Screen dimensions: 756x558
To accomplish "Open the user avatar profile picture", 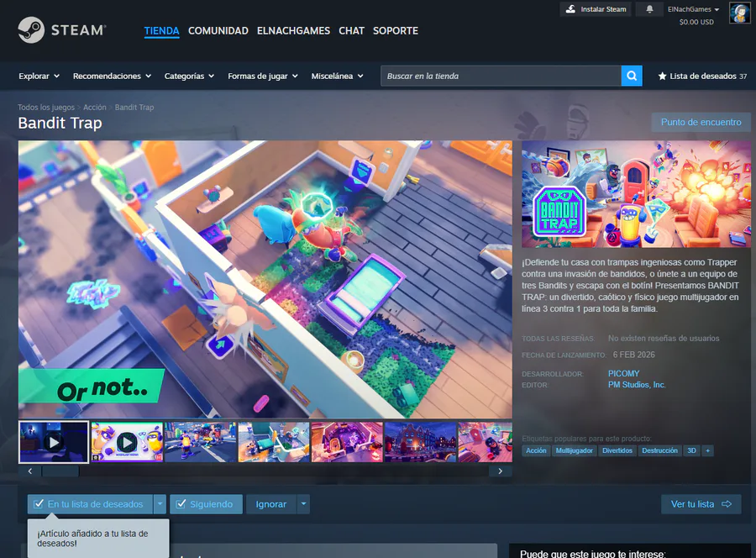I will (739, 13).
